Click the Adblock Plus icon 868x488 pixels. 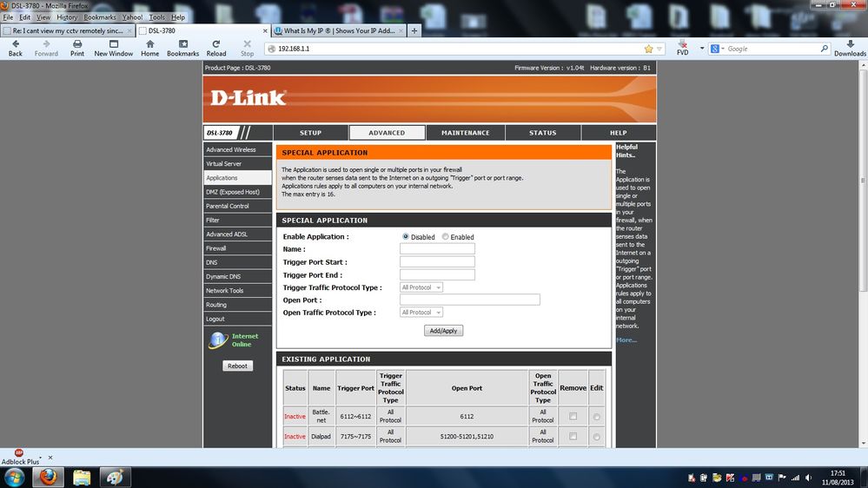tap(19, 452)
